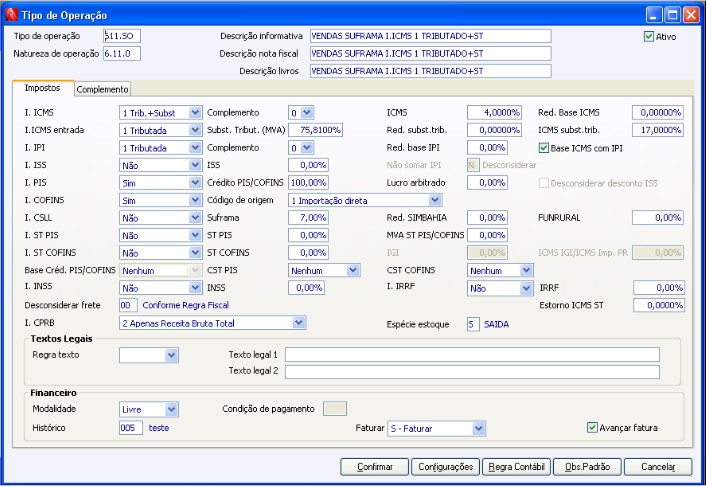Open the I. CPRB dropdown list
This screenshot has width=706, height=487.
(299, 323)
